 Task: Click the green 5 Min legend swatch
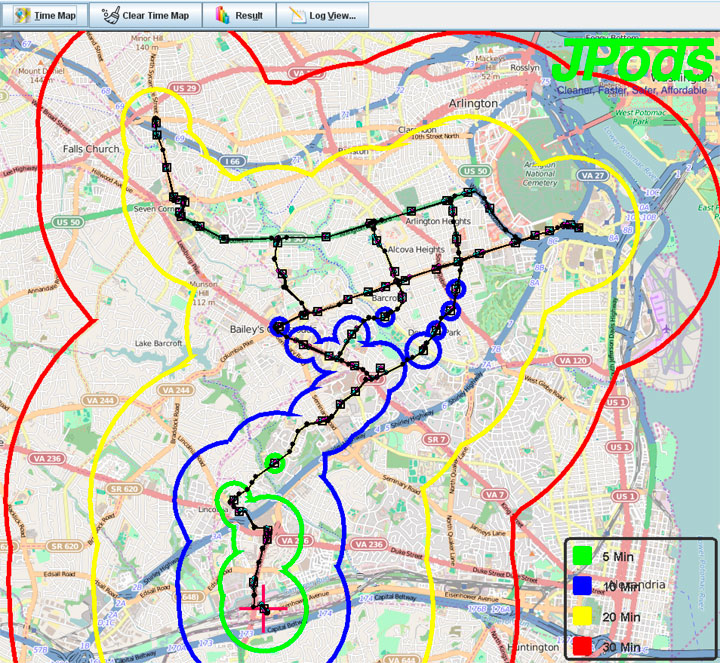click(582, 556)
